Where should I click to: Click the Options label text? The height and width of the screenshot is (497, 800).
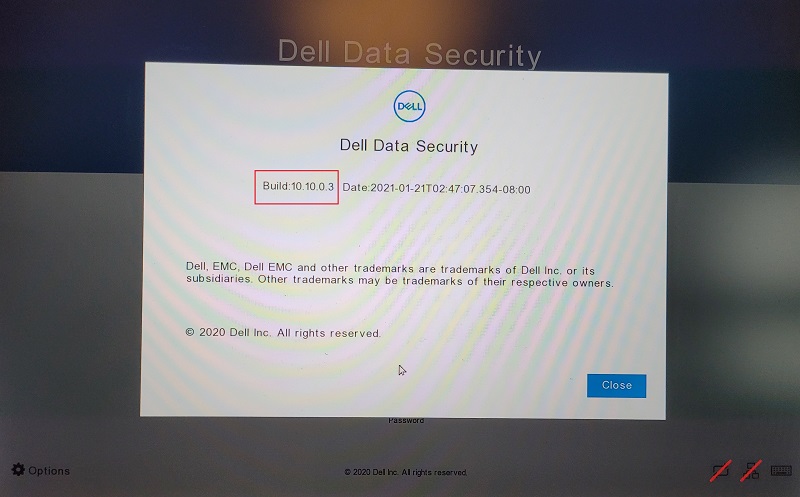[x=49, y=470]
